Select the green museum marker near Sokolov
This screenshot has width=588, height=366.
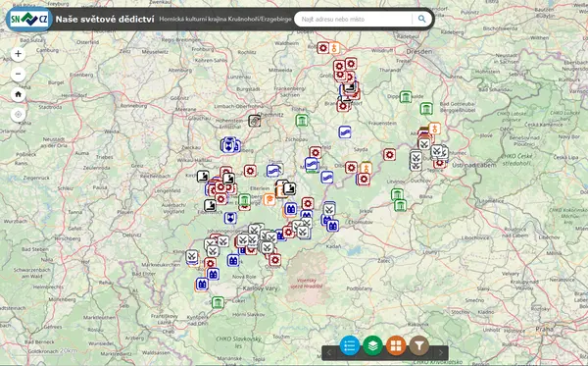click(218, 302)
